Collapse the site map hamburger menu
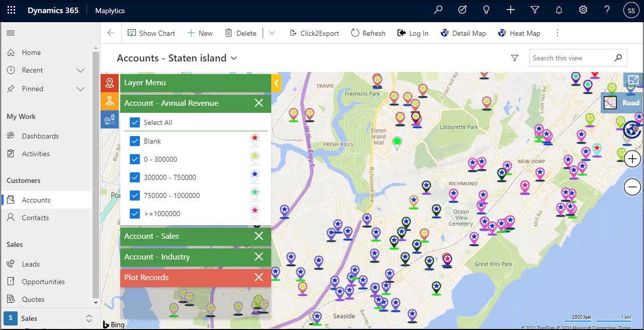The image size is (644, 330). (x=11, y=33)
